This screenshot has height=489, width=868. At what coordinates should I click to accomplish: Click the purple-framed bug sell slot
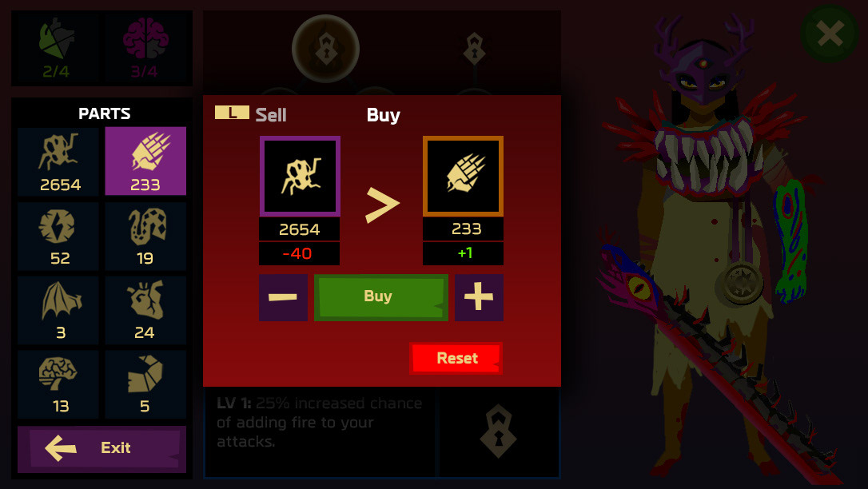[x=300, y=177]
